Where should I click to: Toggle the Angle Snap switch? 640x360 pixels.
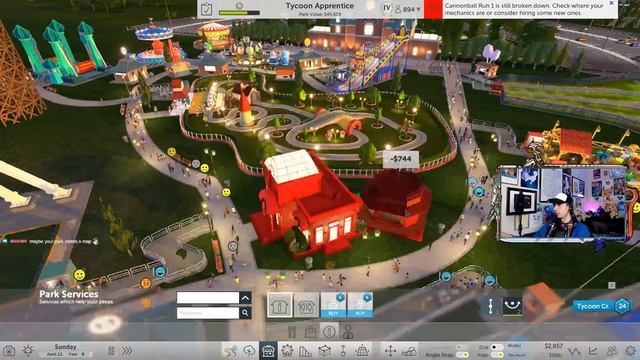point(462,355)
